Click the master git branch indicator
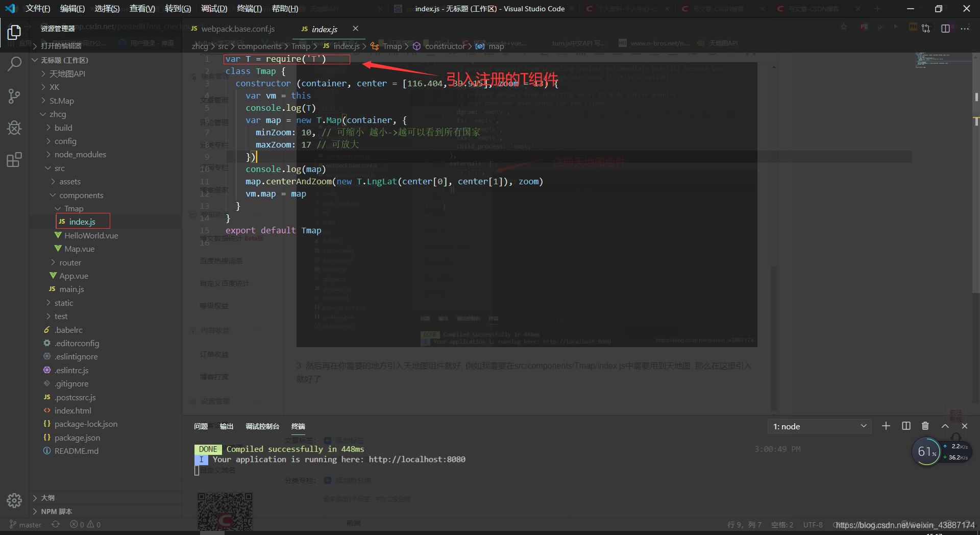Viewport: 980px width, 535px height. [26, 524]
